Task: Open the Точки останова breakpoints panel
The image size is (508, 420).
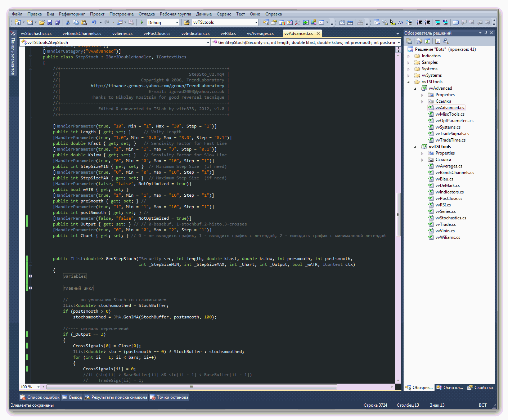Action: pos(169,397)
